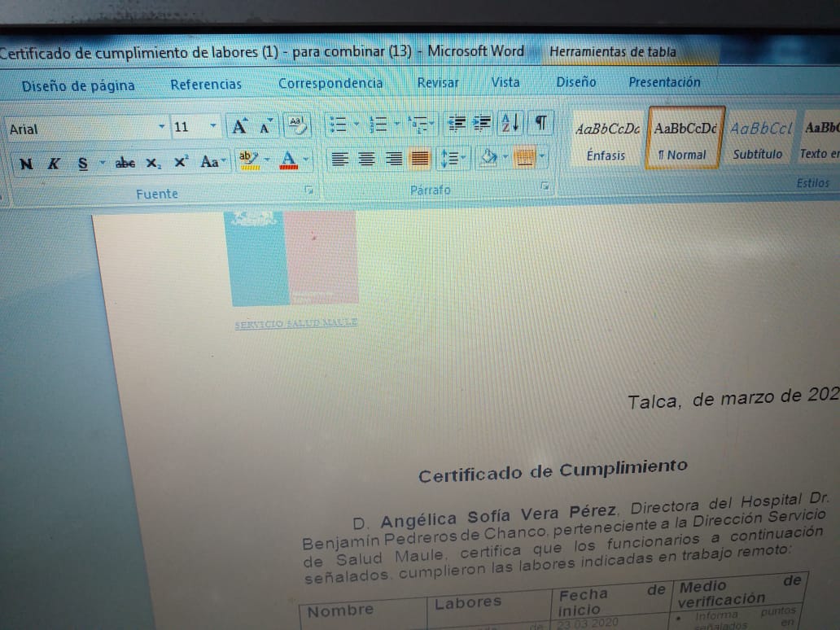The width and height of the screenshot is (840, 630).
Task: Expand the line spacing dropdown
Action: [462, 158]
